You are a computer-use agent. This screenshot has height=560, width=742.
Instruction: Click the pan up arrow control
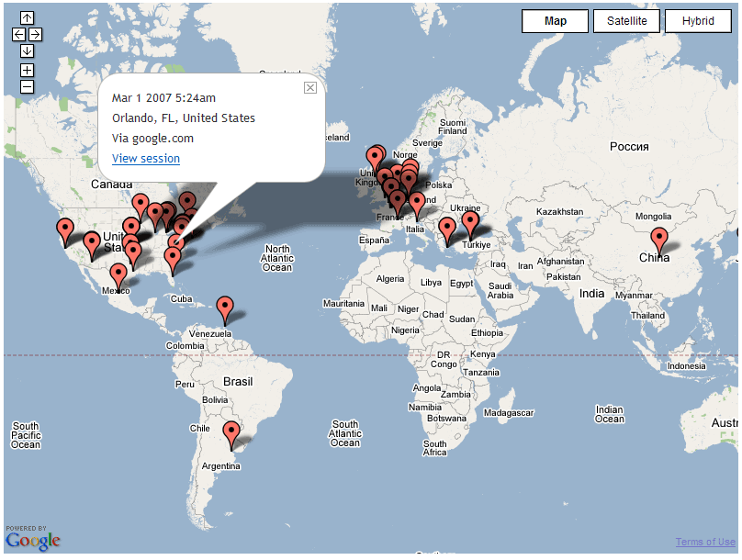click(27, 17)
